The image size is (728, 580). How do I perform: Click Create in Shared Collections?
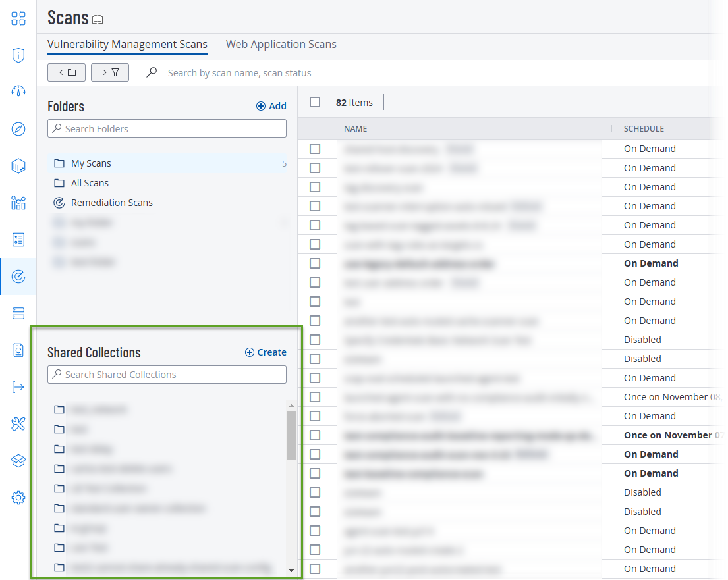click(x=266, y=352)
